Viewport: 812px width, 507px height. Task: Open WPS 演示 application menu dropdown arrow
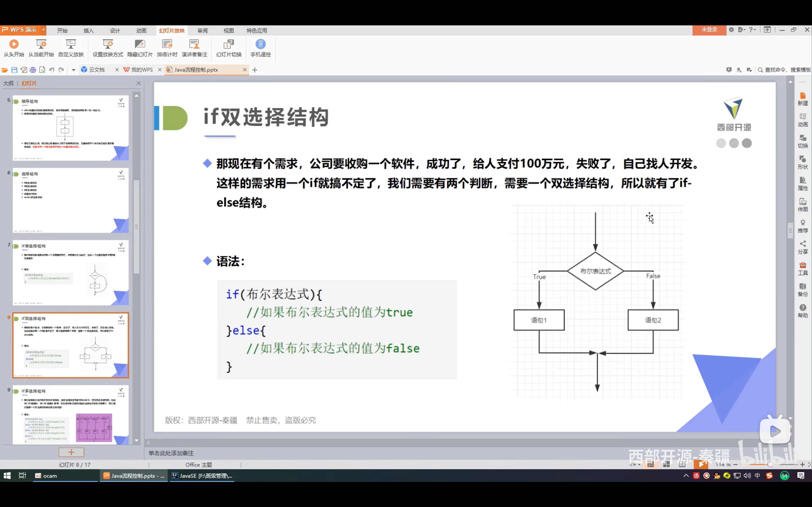[43, 30]
